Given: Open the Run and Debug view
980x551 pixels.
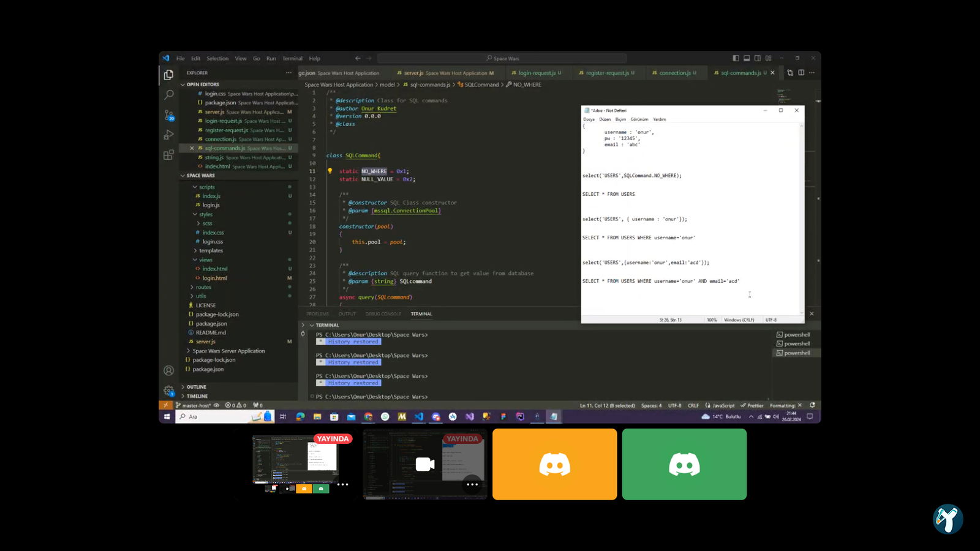Looking at the screenshot, I should pyautogui.click(x=168, y=135).
